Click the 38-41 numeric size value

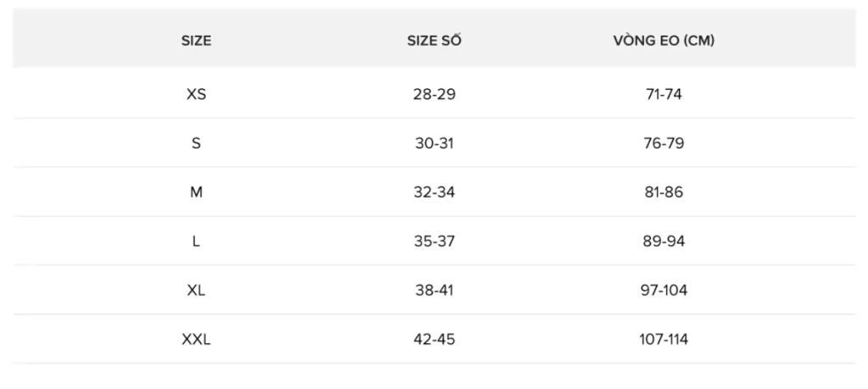tap(435, 291)
